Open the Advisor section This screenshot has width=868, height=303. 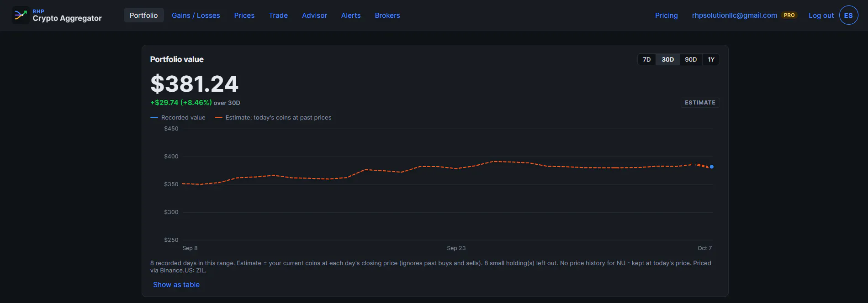point(314,15)
